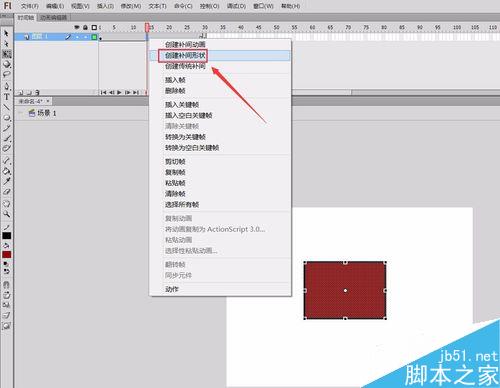
Task: Select the Text tool
Action: click(x=6, y=97)
